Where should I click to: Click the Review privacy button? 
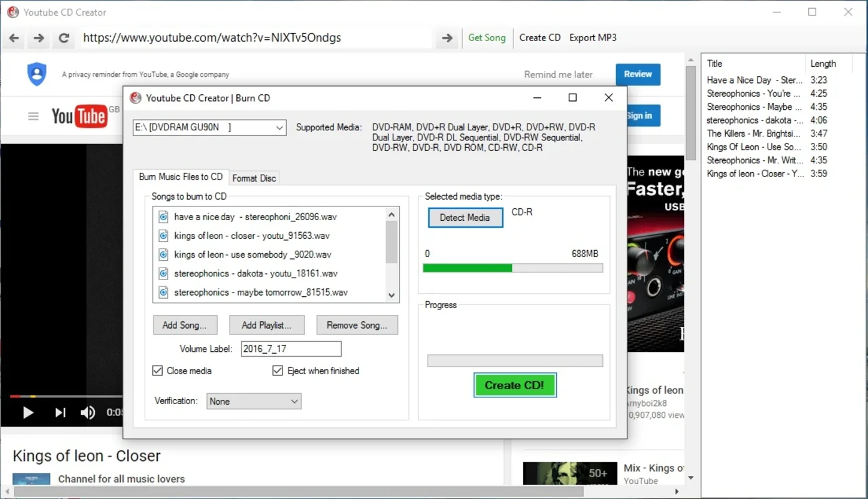(x=638, y=74)
